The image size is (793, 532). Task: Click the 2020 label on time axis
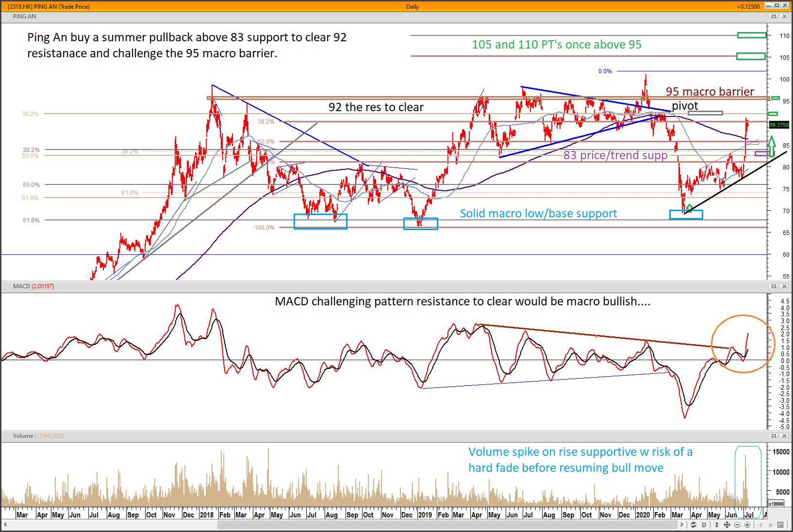click(643, 515)
